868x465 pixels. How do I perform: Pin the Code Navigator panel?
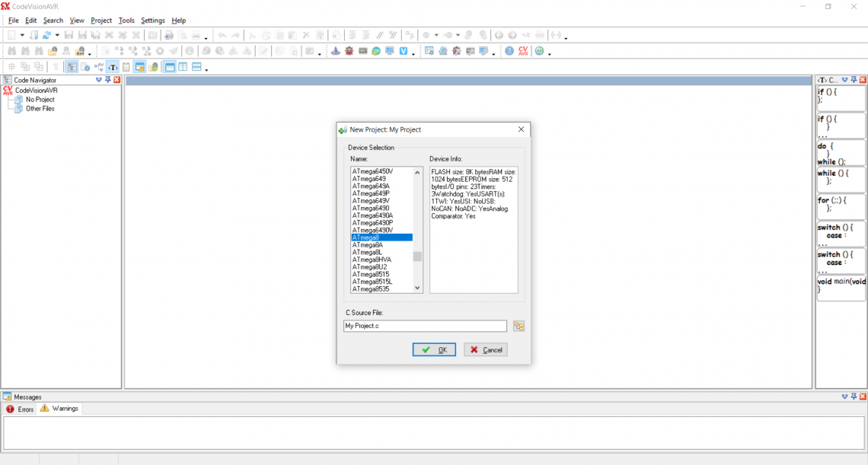click(x=107, y=80)
